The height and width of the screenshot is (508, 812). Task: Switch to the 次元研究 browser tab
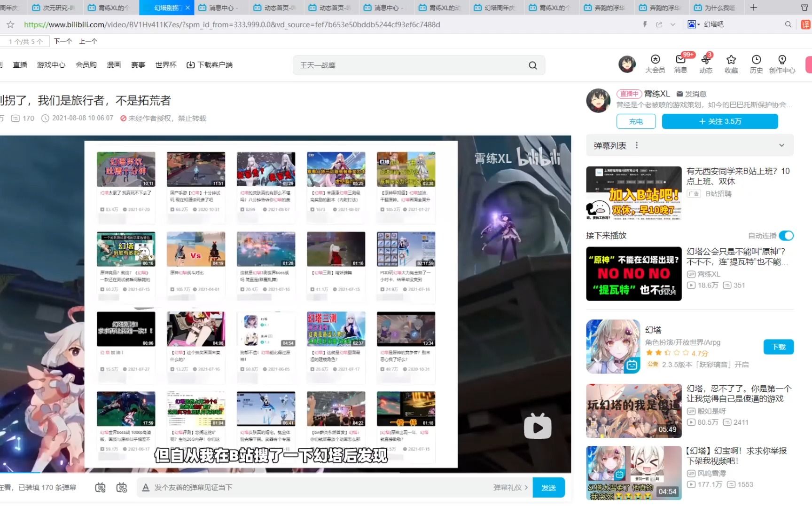55,8
